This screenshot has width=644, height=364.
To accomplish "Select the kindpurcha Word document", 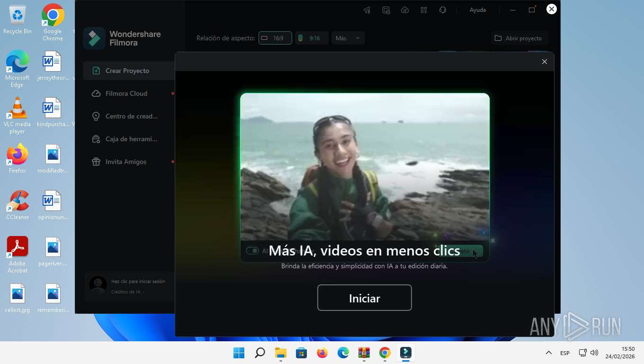I will click(x=53, y=112).
